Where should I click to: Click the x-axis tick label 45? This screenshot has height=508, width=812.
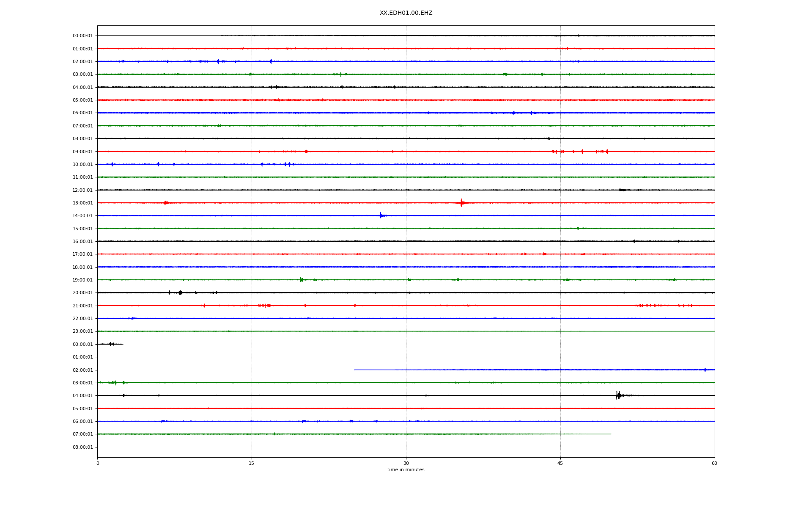[x=560, y=463]
